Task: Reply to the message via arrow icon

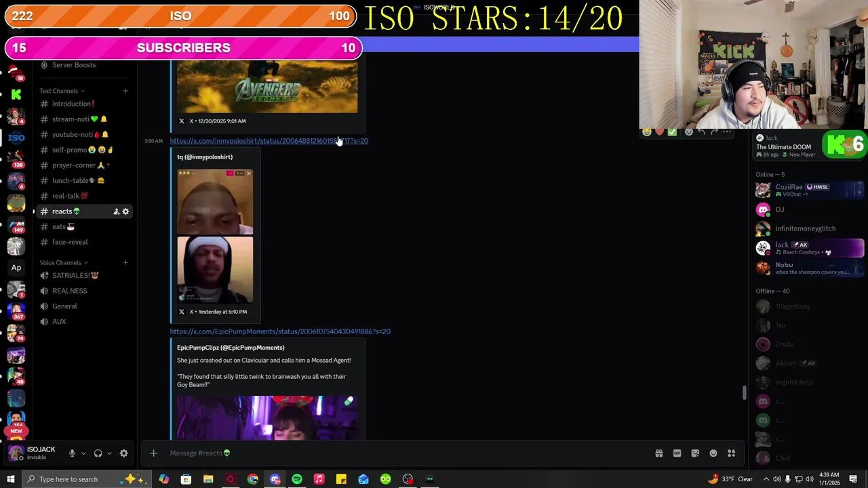Action: pos(701,132)
